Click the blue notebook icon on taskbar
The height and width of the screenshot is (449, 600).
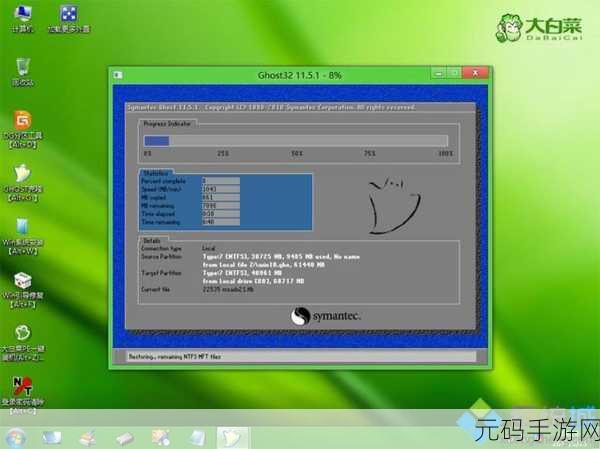click(x=197, y=438)
